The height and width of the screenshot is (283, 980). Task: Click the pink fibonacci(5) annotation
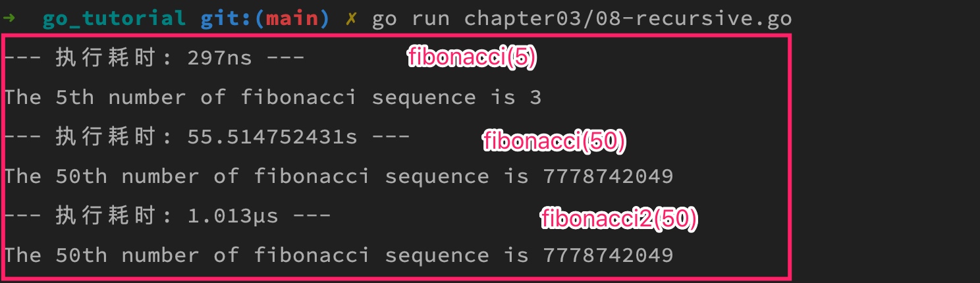[472, 58]
